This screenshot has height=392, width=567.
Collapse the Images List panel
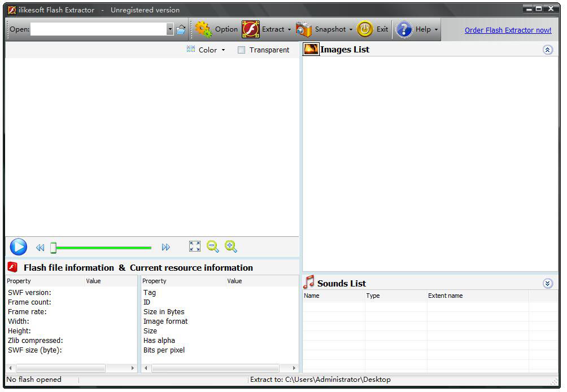tap(547, 50)
